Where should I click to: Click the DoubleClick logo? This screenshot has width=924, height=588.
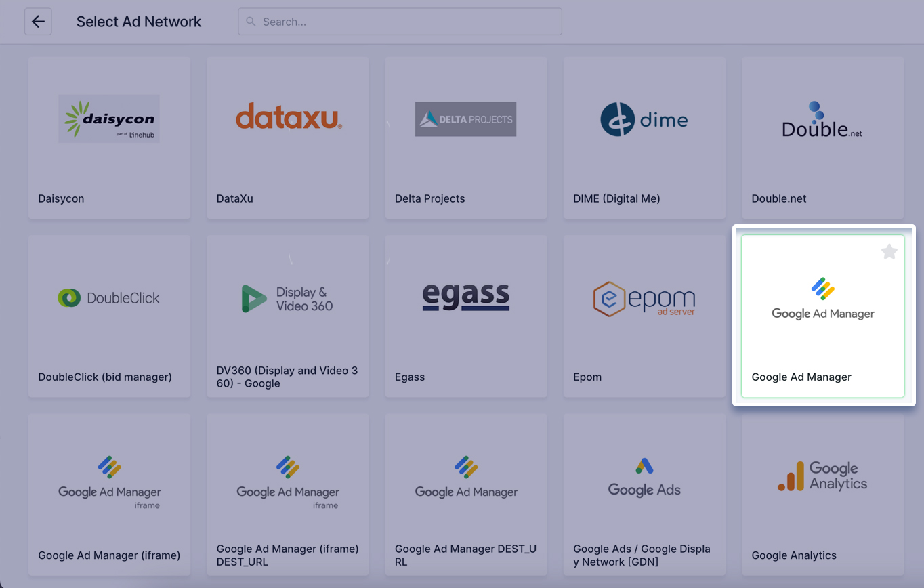[109, 297]
